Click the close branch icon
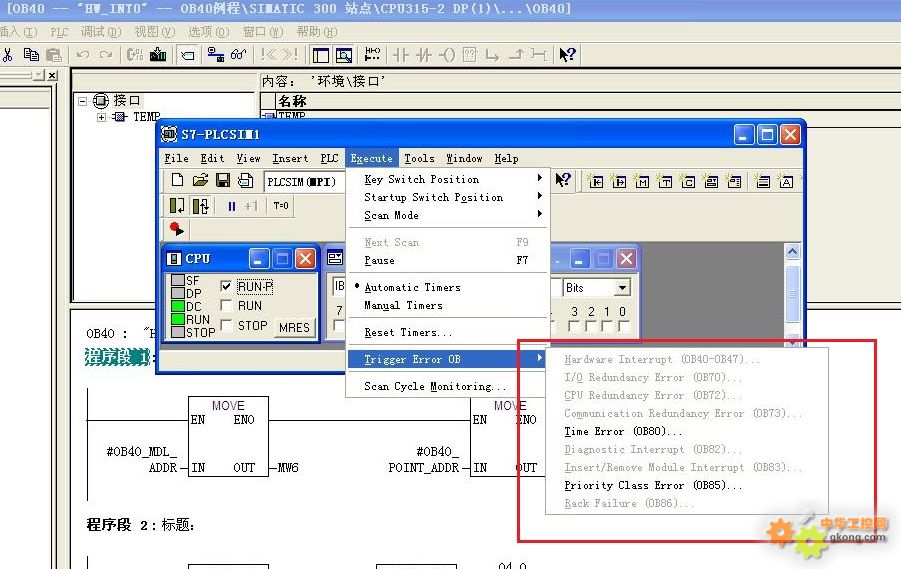 tap(516, 55)
